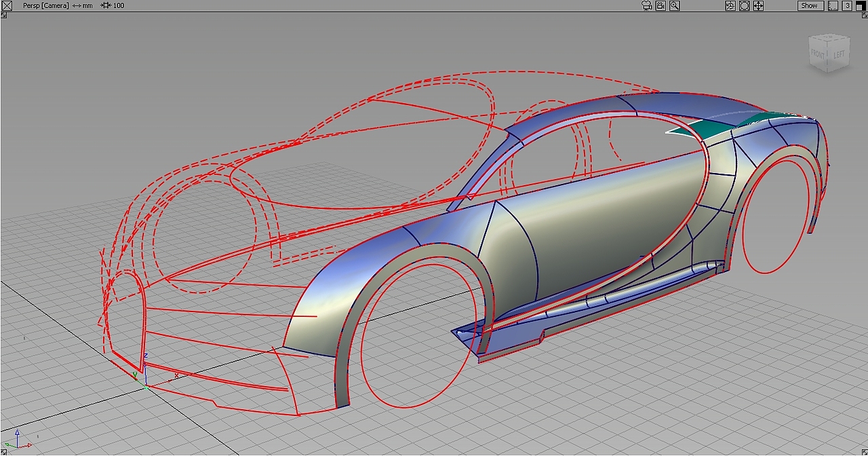Click the Persp [Camera] title label
Viewport: 868px width, 456px height.
click(45, 5)
